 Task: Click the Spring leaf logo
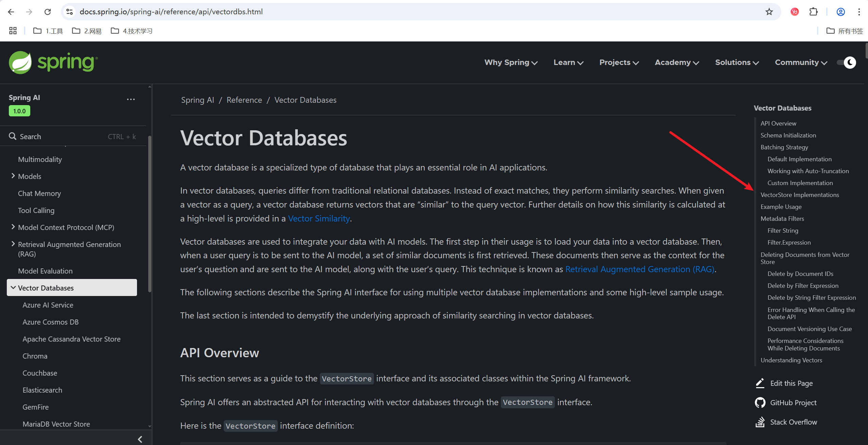(x=20, y=62)
